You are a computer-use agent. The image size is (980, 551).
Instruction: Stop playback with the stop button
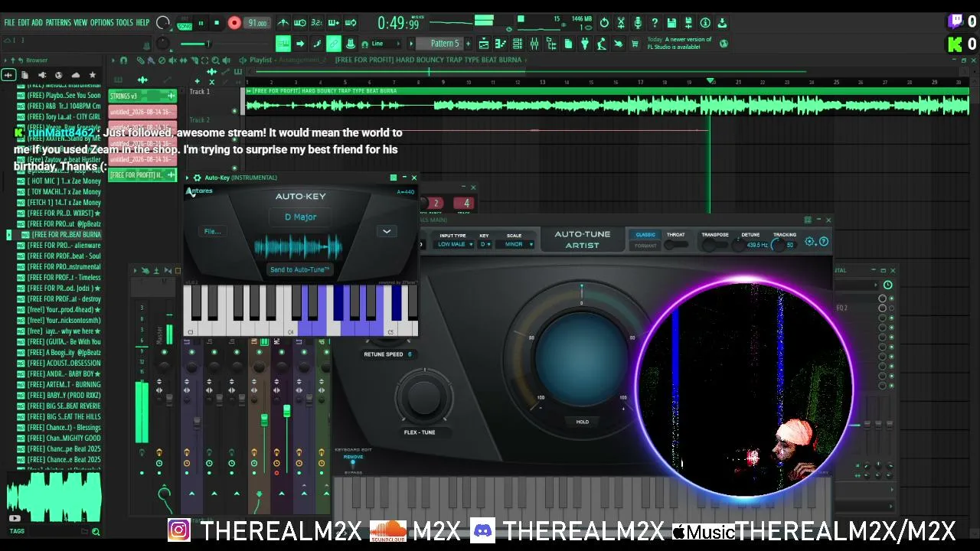(217, 23)
